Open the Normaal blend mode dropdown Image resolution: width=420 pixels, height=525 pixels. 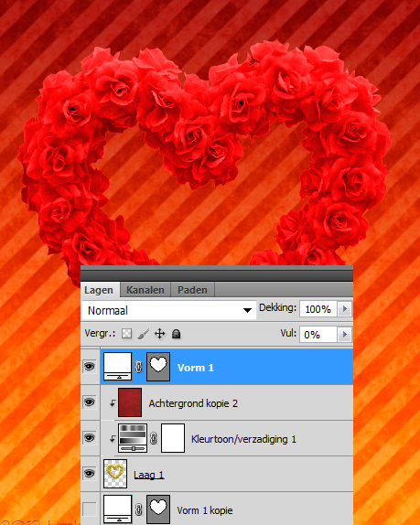[169, 310]
